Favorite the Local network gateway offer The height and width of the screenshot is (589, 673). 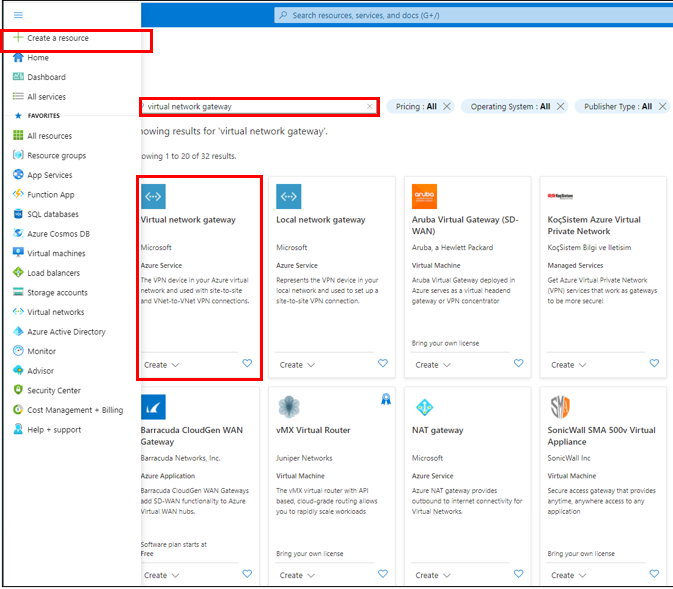(x=383, y=363)
